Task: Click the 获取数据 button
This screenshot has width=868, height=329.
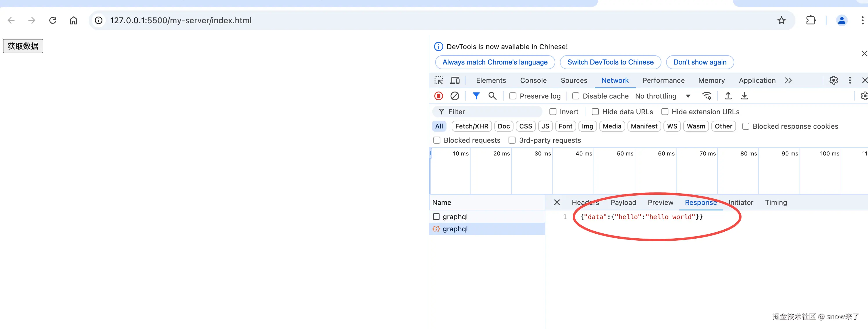Action: (23, 46)
